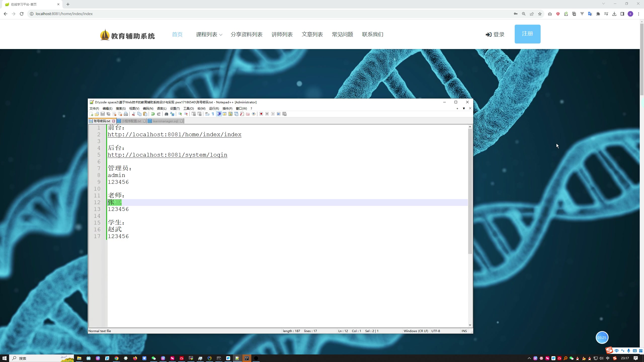Open the 搜索(S) menu
The image size is (644, 362).
(x=121, y=109)
